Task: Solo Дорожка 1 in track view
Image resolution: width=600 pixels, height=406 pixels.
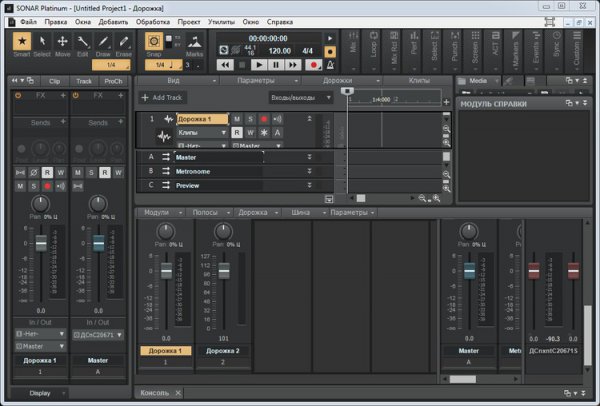Action: 250,119
